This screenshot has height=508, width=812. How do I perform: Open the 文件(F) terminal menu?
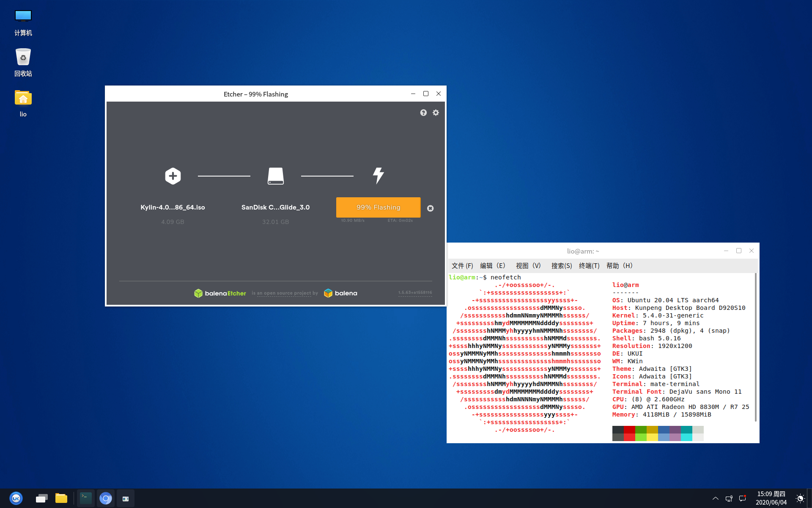click(x=462, y=266)
